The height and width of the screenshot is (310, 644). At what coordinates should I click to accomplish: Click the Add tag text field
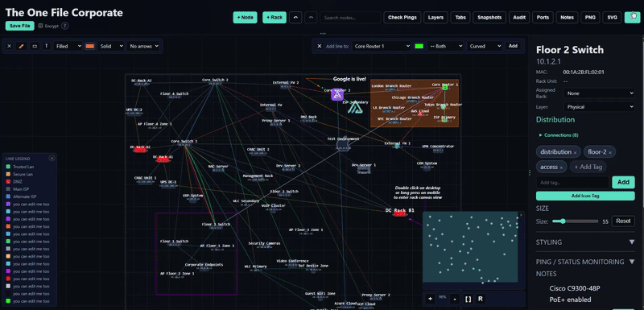pyautogui.click(x=572, y=182)
